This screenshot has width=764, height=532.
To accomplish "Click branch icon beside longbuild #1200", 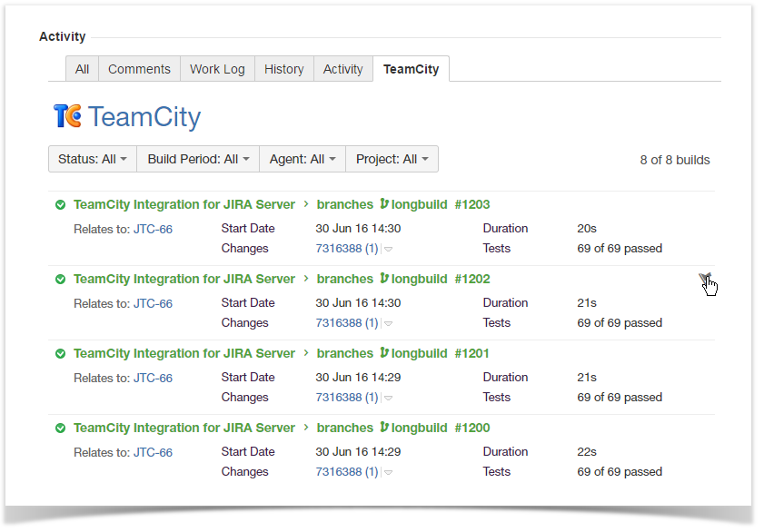I will pos(384,428).
